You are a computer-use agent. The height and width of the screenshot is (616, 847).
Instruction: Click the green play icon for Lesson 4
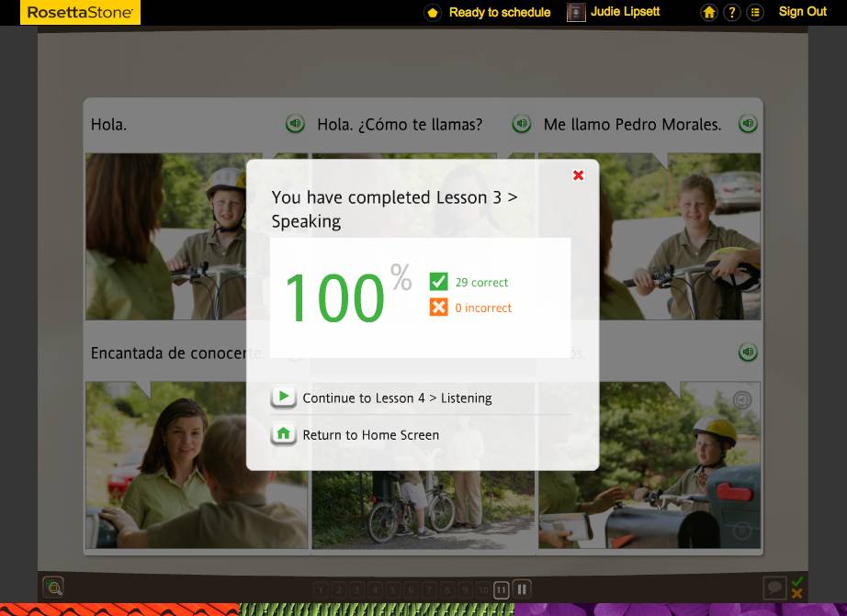tap(283, 398)
